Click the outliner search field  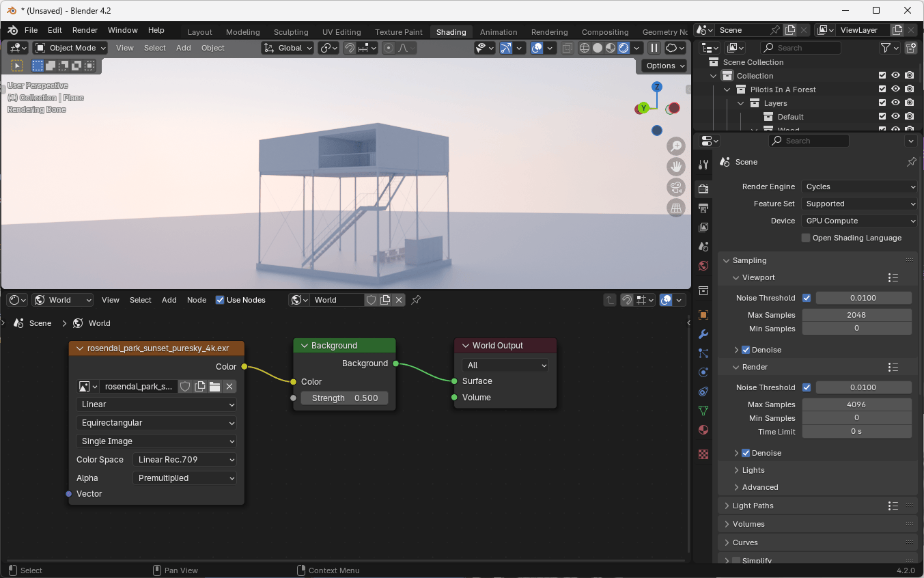pos(800,48)
